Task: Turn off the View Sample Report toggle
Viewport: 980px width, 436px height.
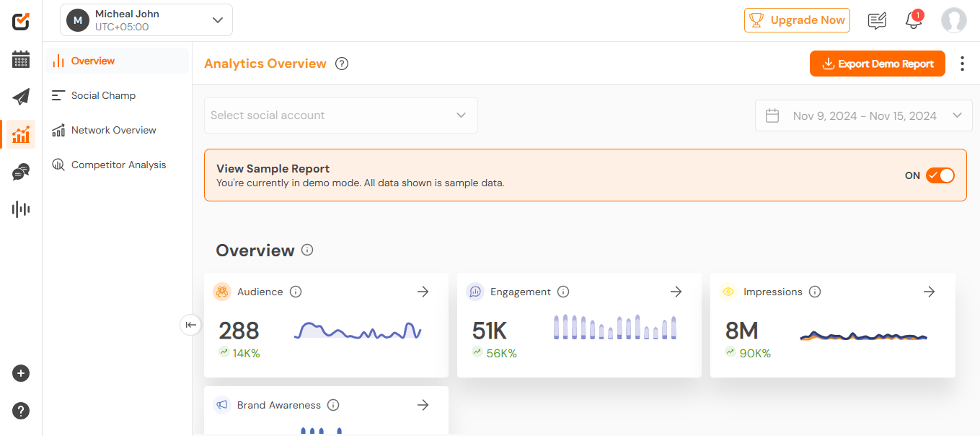Action: (x=940, y=175)
